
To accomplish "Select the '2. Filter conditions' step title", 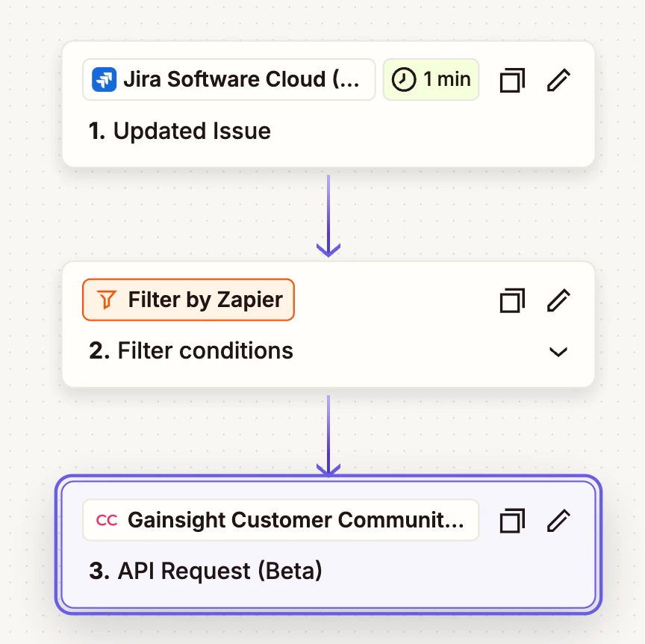I will click(191, 351).
